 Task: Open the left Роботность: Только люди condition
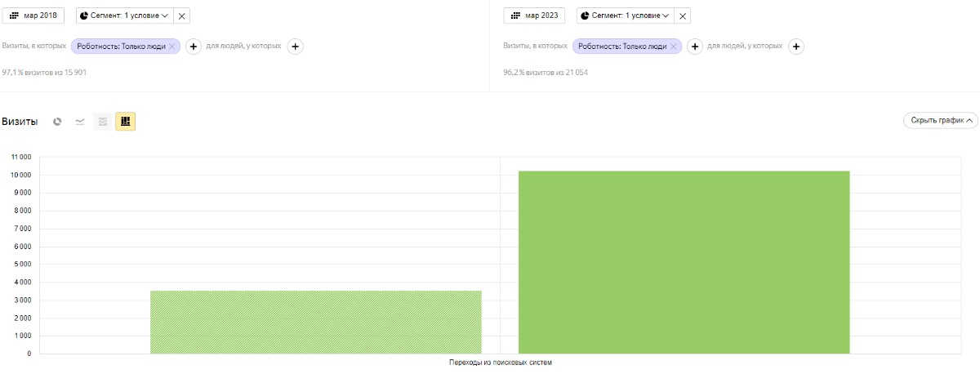[x=121, y=47]
